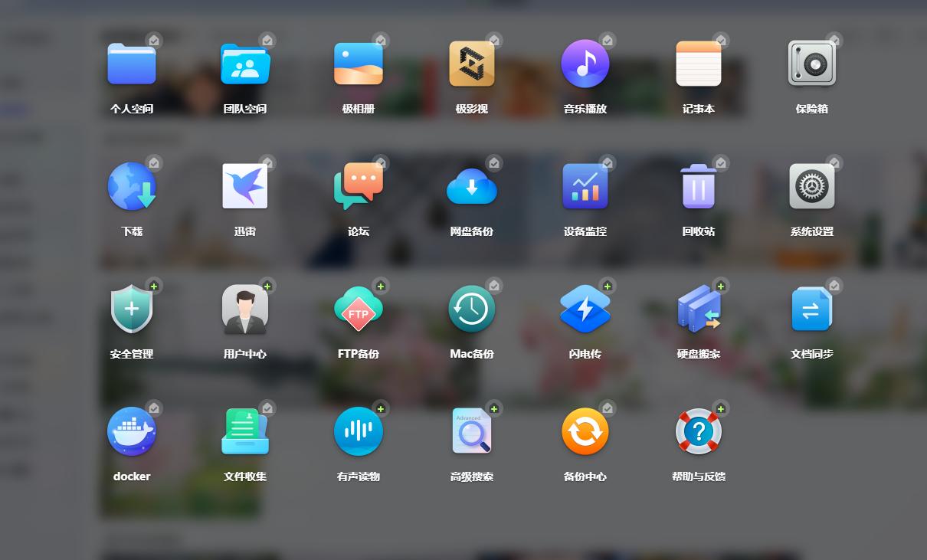This screenshot has height=560, width=927.
Task: Toggle the pinned badge on 论坛
Action: click(x=381, y=162)
